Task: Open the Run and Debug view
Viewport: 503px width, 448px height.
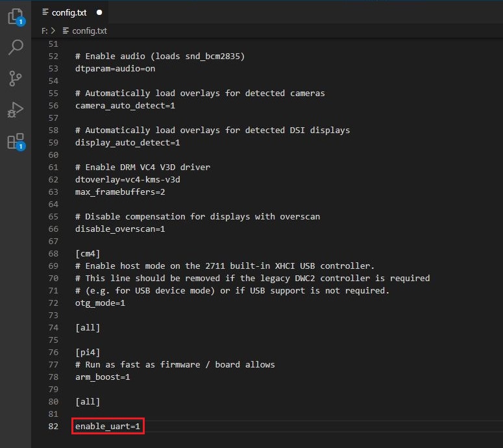Action: [x=16, y=110]
